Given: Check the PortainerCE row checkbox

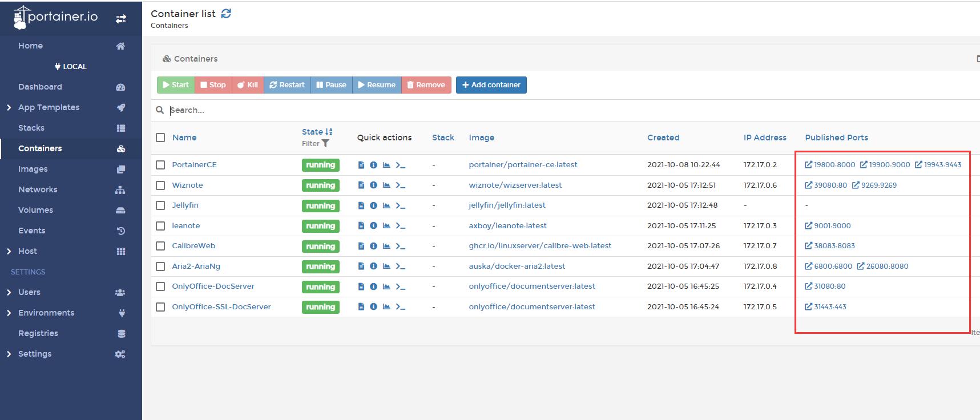Looking at the screenshot, I should pyautogui.click(x=160, y=165).
